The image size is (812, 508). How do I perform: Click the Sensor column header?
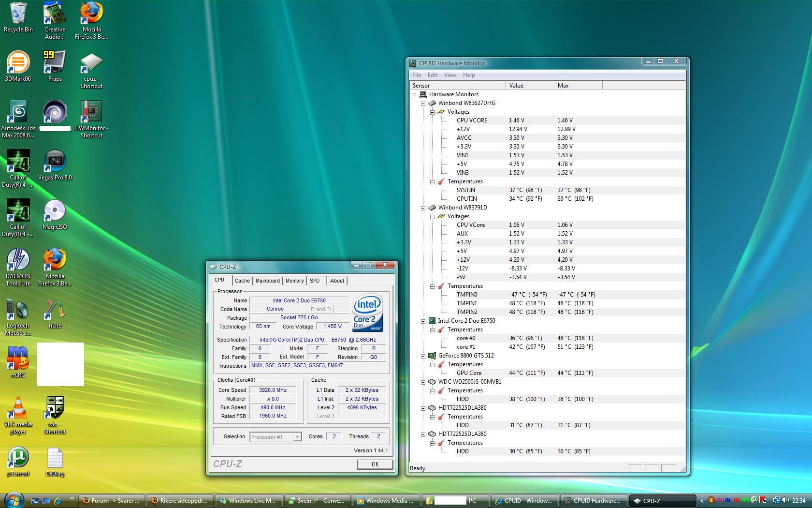click(458, 86)
